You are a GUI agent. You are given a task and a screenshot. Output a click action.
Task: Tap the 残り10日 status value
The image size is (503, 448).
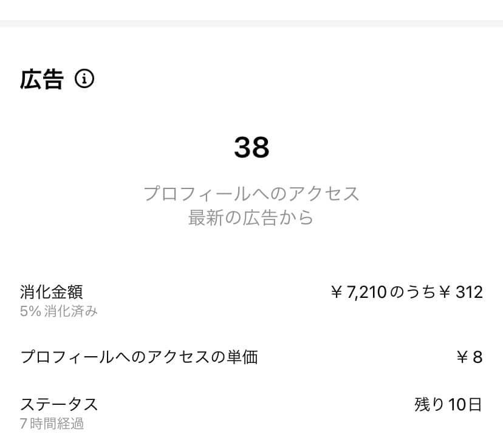[x=448, y=404]
